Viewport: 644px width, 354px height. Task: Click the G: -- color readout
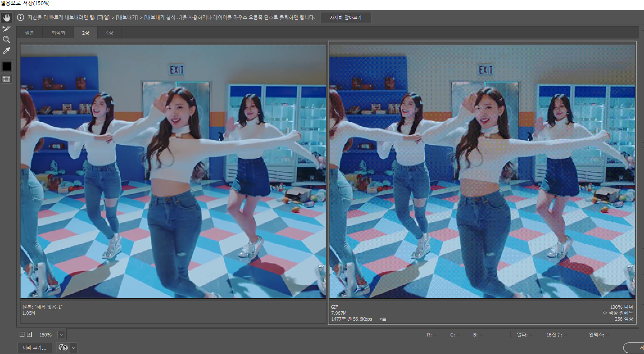(455, 335)
